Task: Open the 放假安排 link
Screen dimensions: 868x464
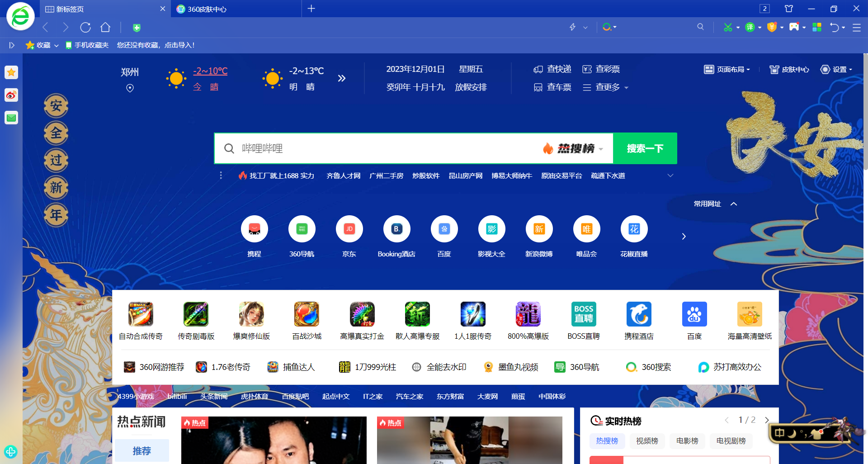Action: click(471, 87)
